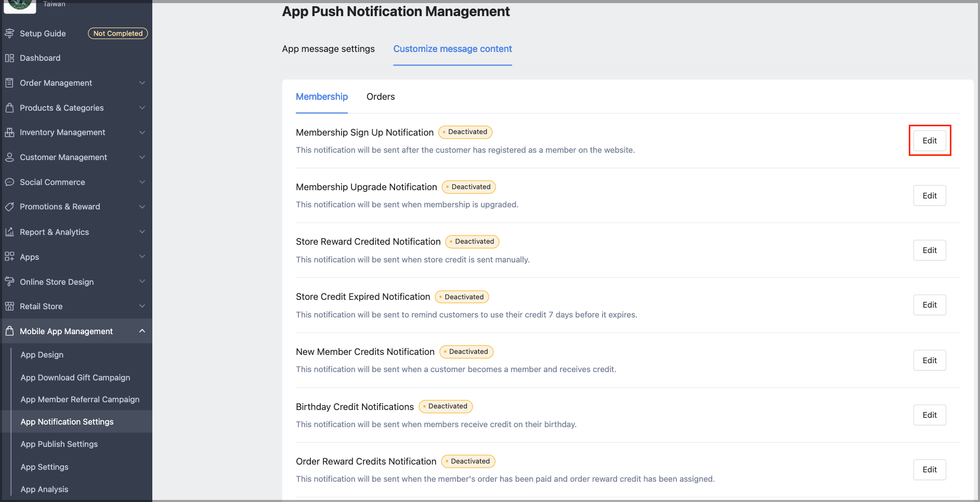Click the Store Credit Expired Notification title
Viewport: 980px width, 502px height.
[x=363, y=297]
